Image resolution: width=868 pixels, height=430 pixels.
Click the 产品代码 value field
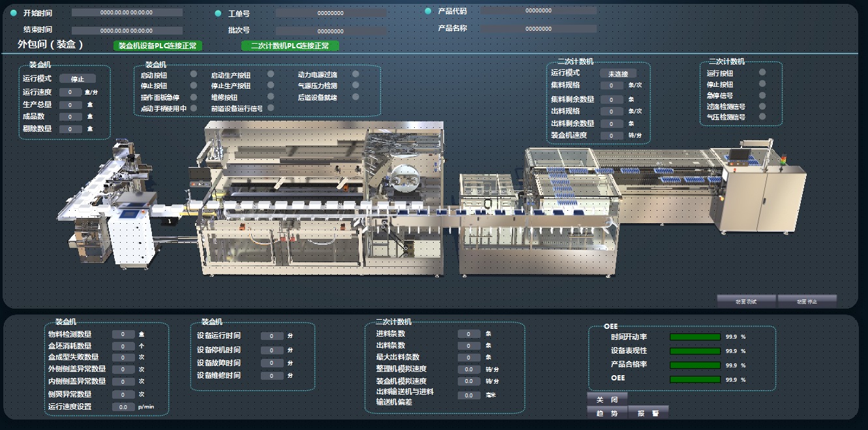[539, 10]
